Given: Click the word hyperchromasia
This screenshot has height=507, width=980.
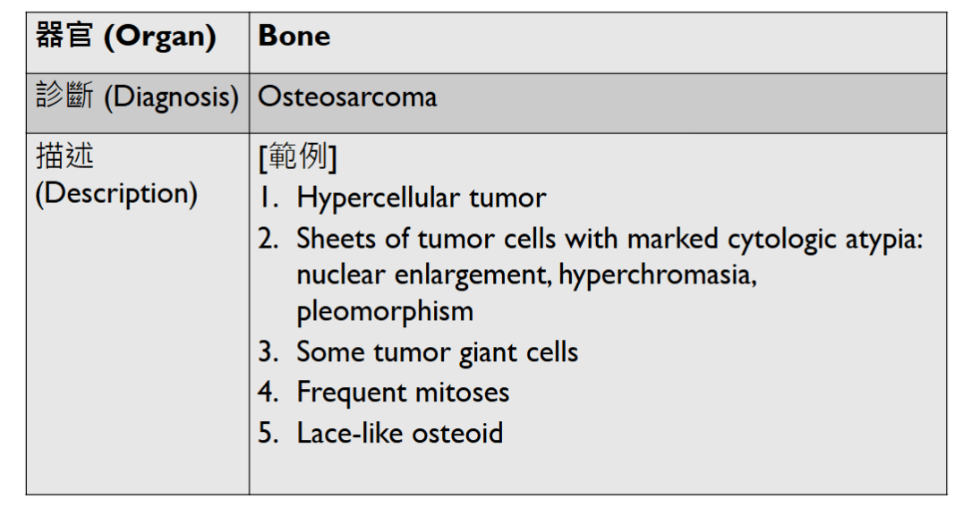Looking at the screenshot, I should 657,275.
